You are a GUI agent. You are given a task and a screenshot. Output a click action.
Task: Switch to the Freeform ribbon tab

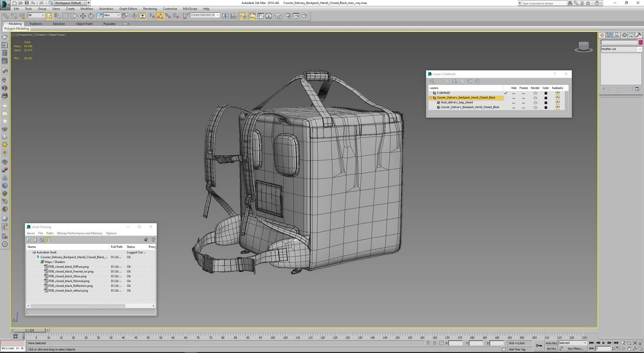click(x=36, y=24)
